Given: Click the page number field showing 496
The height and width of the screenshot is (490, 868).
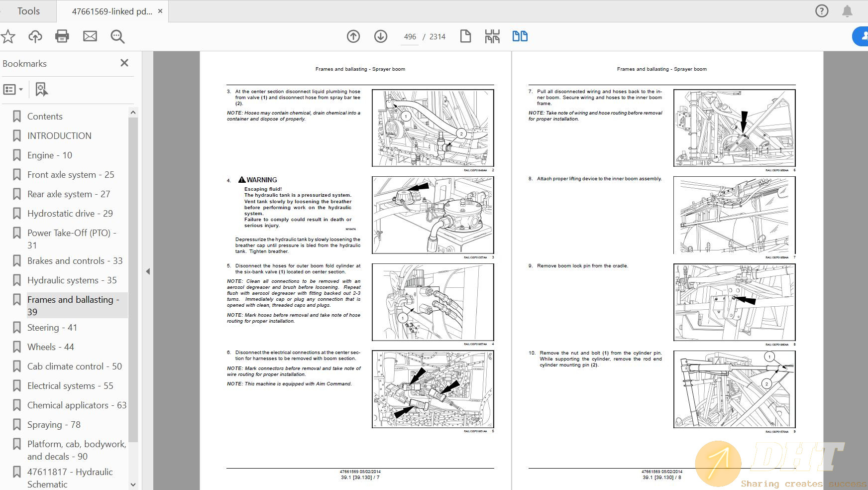Looking at the screenshot, I should click(x=410, y=37).
